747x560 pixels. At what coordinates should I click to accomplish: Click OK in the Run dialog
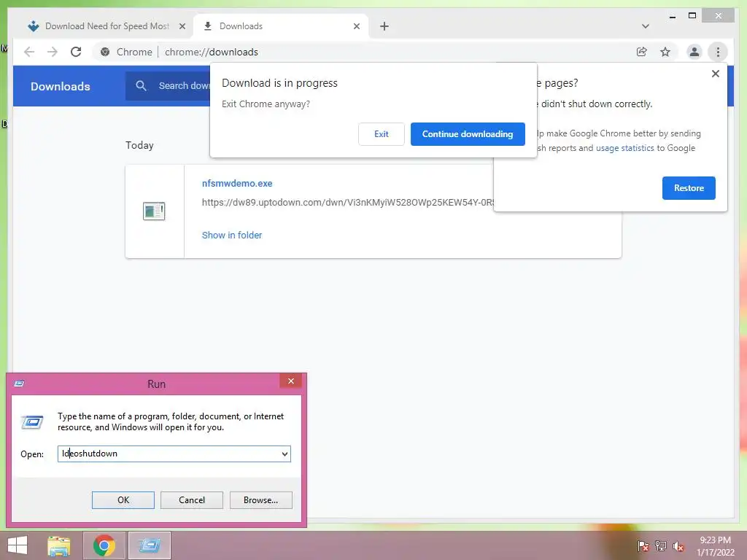tap(123, 500)
